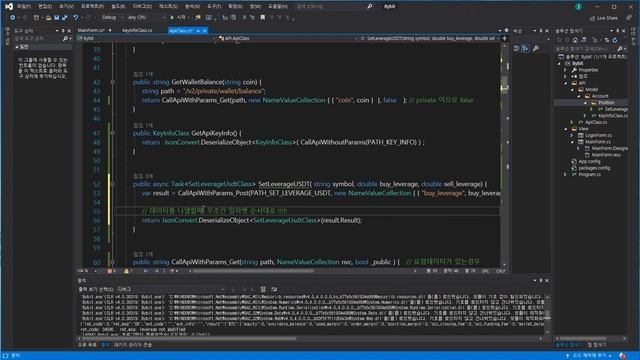The width and height of the screenshot is (640, 360).
Task: Expand Program.cs node in Solution Explorer
Action: click(566, 174)
